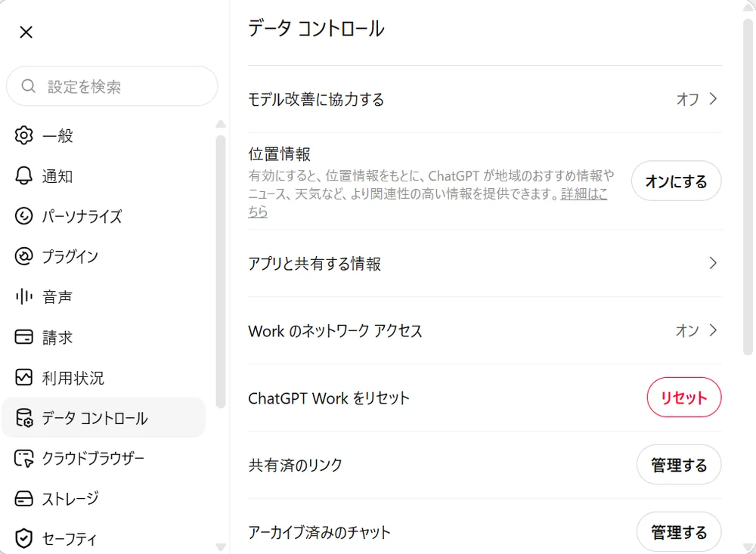The width and height of the screenshot is (756, 554).
Task: Select the プラグイン menu label
Action: pos(70,256)
